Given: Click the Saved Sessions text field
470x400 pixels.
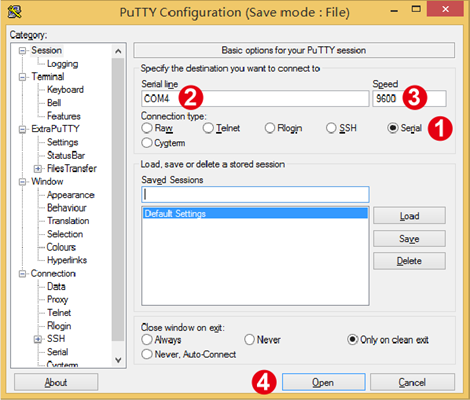Looking at the screenshot, I should tap(255, 195).
